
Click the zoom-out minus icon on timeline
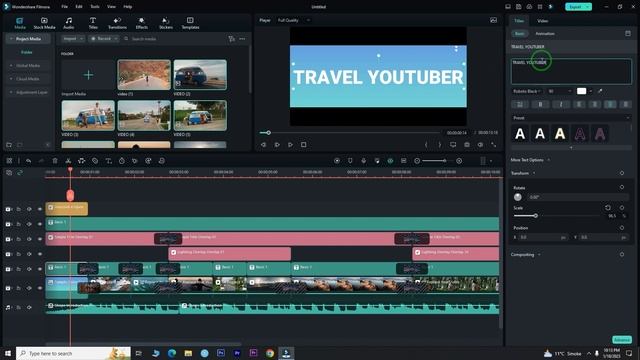(x=417, y=161)
